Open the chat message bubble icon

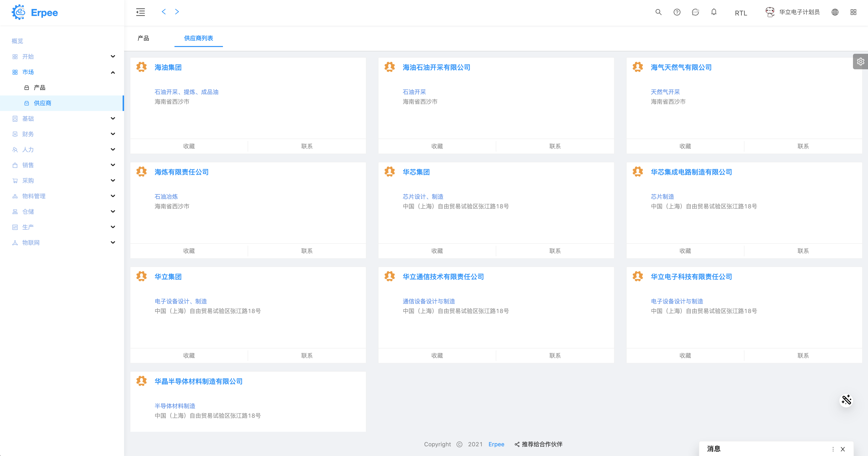[695, 12]
